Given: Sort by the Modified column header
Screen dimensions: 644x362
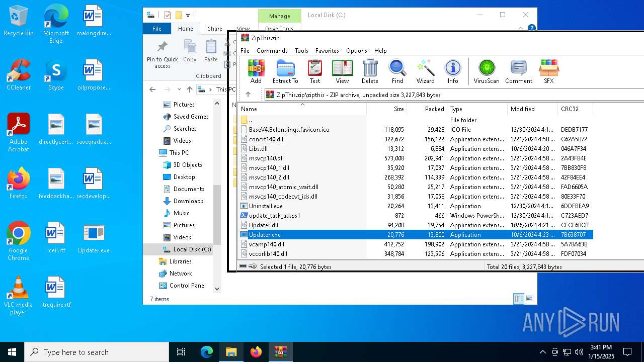Looking at the screenshot, I should 532,109.
